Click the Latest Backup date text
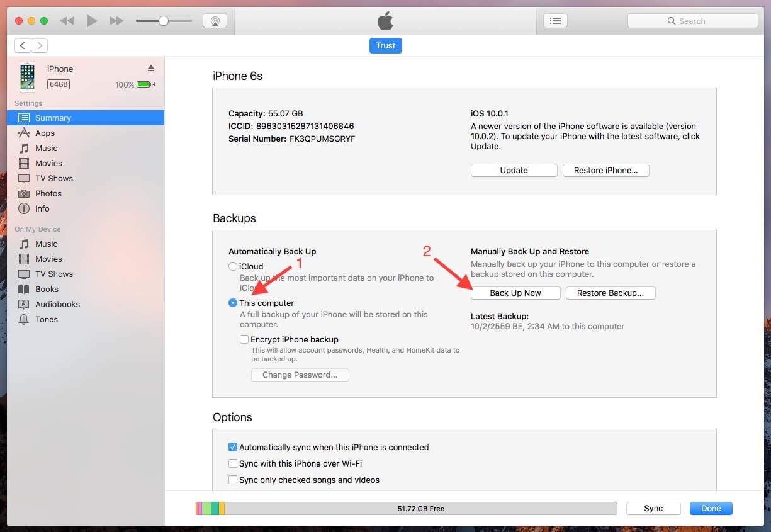The image size is (771, 532). [x=548, y=326]
